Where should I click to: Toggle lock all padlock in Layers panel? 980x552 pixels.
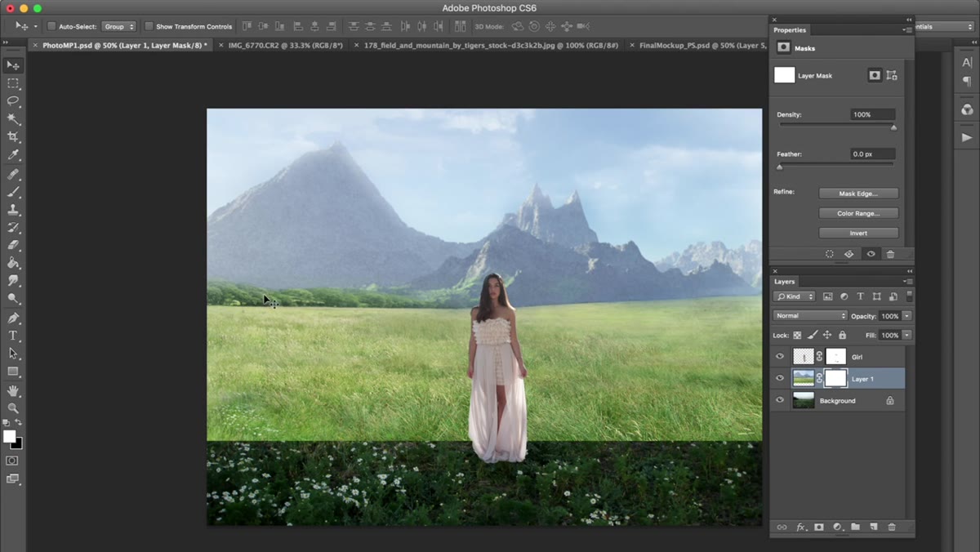tap(842, 336)
